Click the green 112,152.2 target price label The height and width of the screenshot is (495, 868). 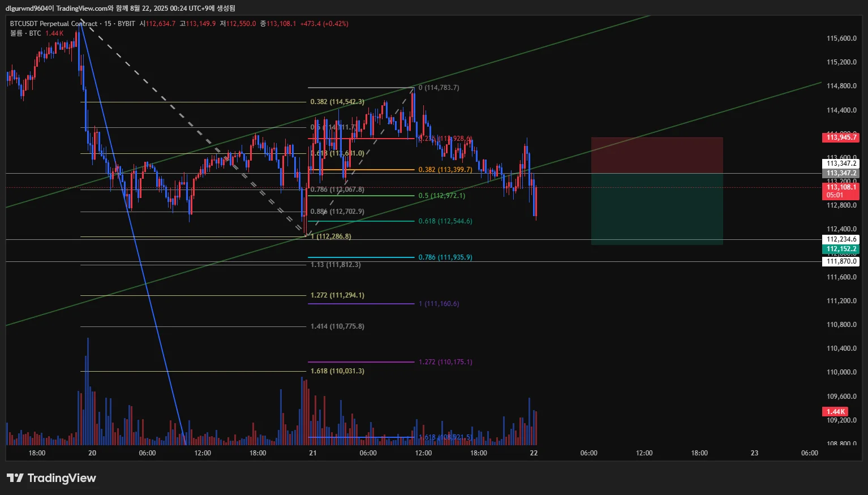(840, 249)
